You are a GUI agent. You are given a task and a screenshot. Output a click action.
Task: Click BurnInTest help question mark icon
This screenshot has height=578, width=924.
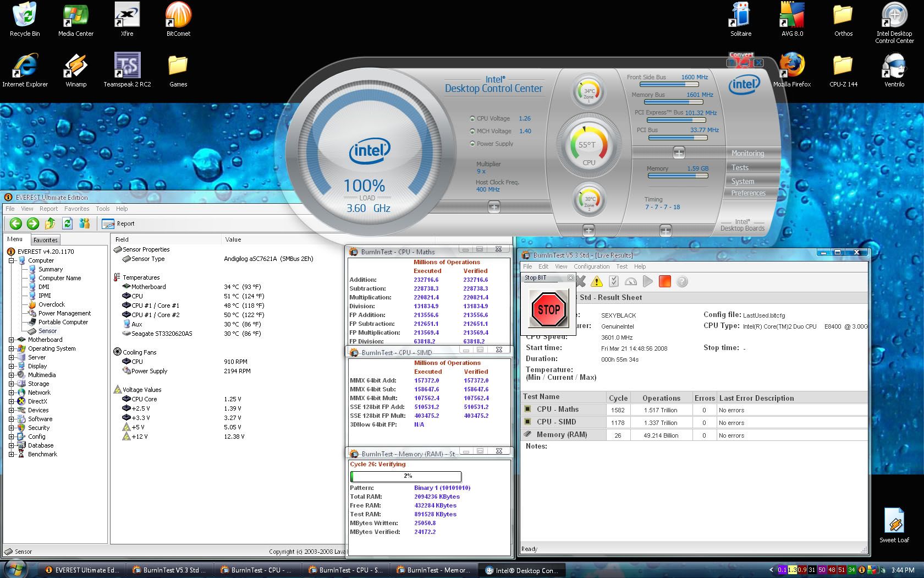[x=682, y=282]
